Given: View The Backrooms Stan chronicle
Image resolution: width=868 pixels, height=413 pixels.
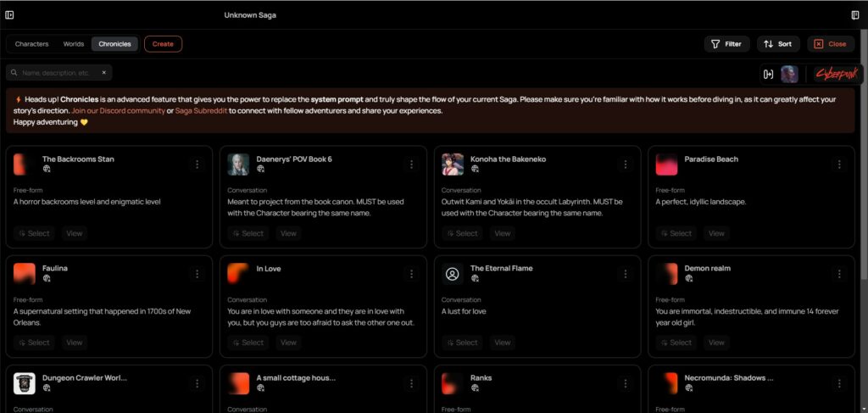Looking at the screenshot, I should [75, 233].
